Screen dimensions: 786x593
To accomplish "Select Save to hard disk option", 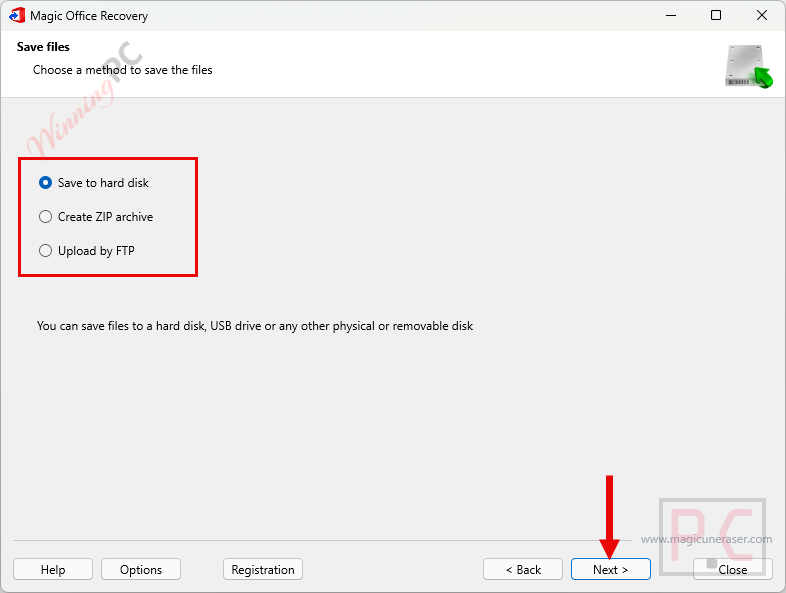I will 94,183.
